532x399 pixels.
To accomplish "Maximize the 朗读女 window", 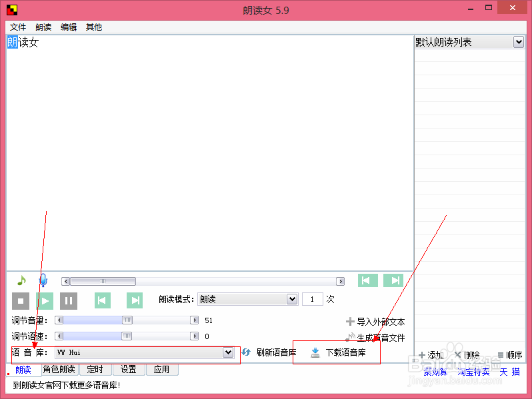I will click(x=489, y=8).
